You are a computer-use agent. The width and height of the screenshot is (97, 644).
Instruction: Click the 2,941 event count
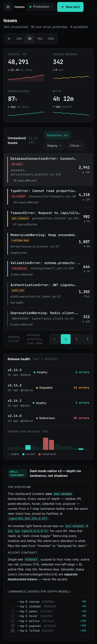pyautogui.click(x=84, y=167)
